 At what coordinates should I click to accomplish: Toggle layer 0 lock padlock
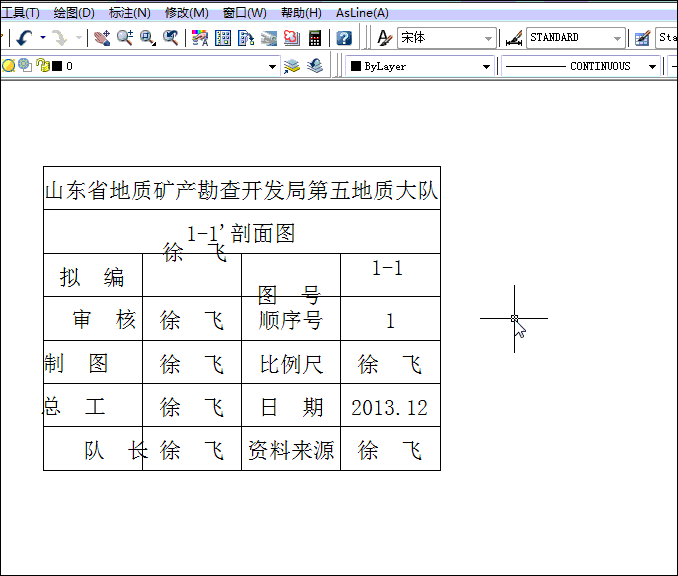[x=41, y=66]
